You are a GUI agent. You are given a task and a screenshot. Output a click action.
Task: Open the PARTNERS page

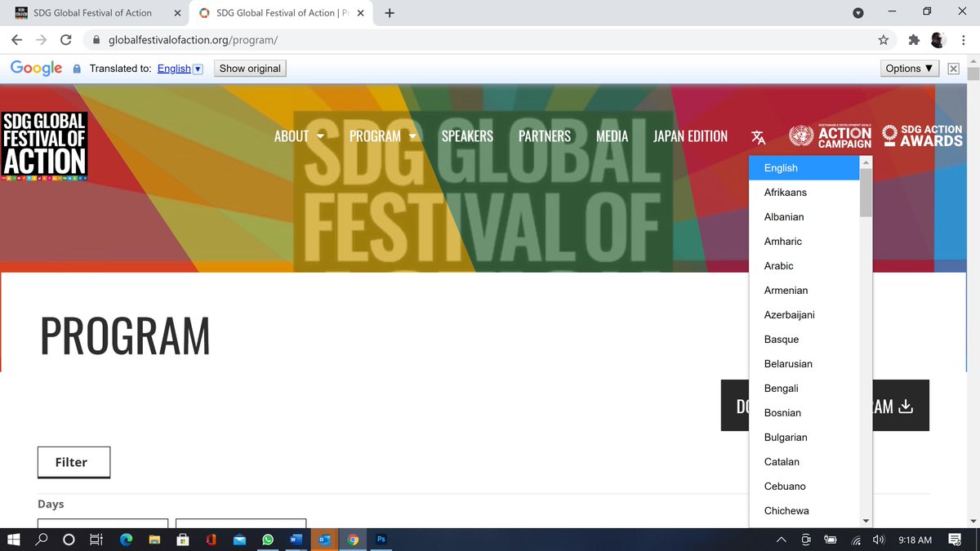[x=545, y=136]
